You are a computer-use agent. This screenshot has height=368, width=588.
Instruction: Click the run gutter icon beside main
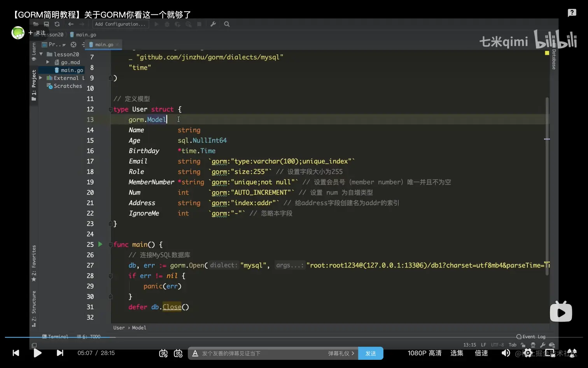coord(100,244)
